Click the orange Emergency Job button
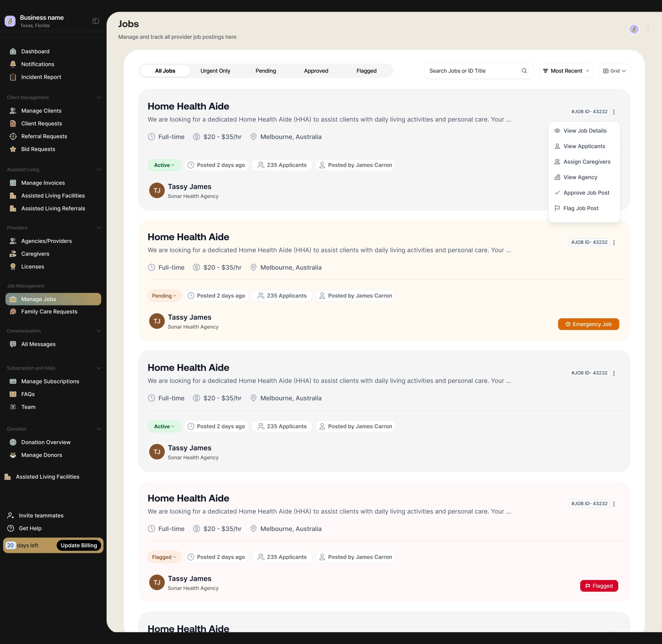 (589, 325)
